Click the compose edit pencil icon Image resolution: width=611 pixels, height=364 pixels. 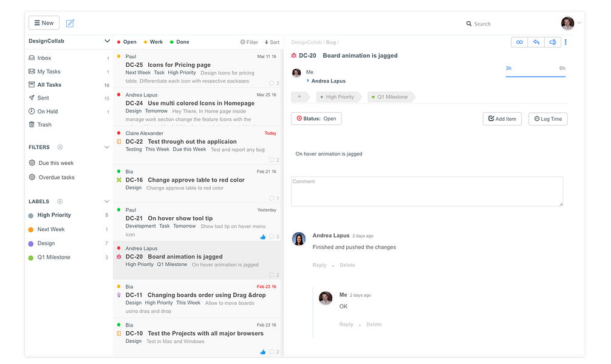click(70, 24)
